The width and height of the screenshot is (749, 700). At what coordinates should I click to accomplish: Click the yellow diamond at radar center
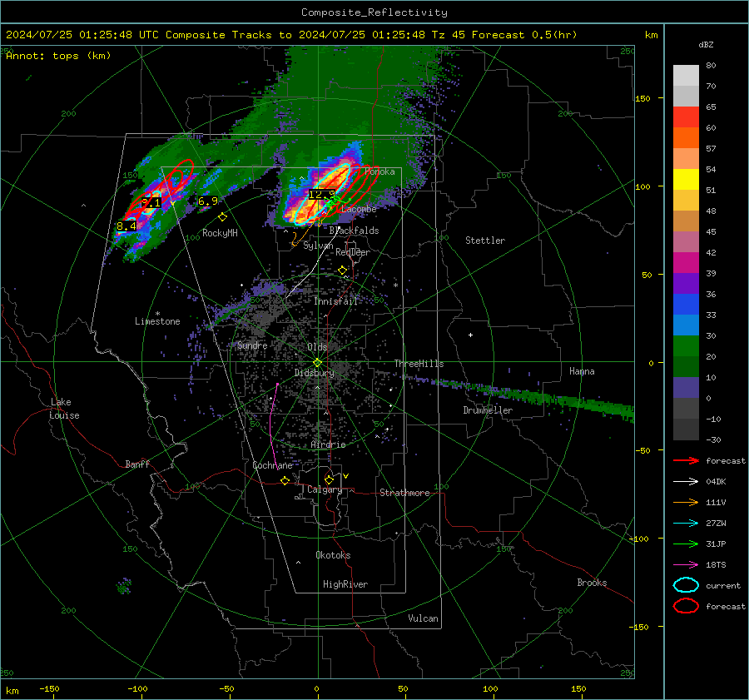(317, 362)
